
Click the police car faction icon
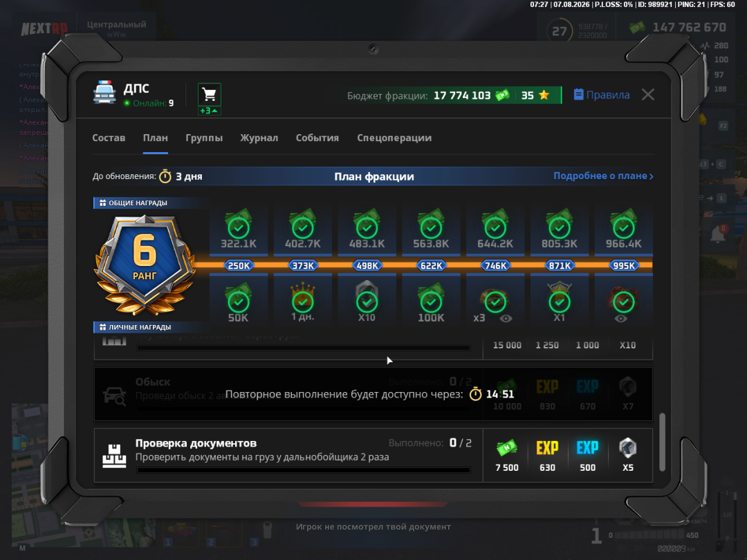(x=104, y=93)
